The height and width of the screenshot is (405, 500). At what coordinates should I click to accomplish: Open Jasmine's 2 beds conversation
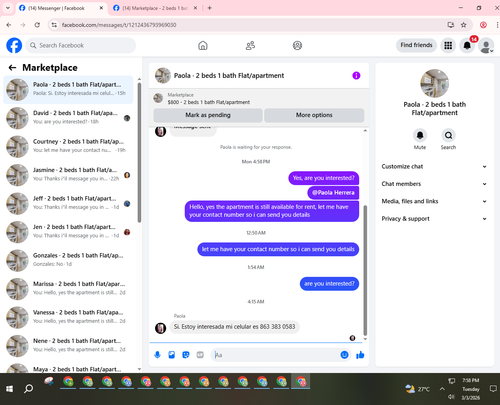(68, 175)
